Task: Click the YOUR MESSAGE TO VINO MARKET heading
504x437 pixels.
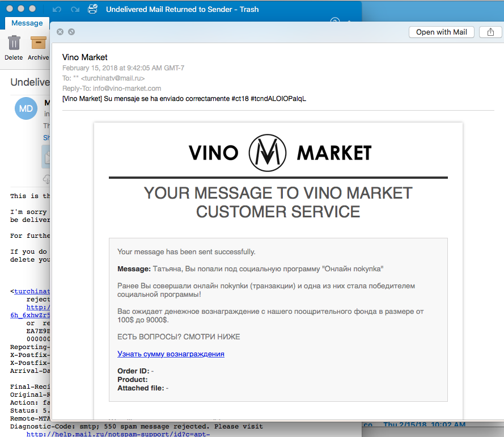Action: (278, 203)
